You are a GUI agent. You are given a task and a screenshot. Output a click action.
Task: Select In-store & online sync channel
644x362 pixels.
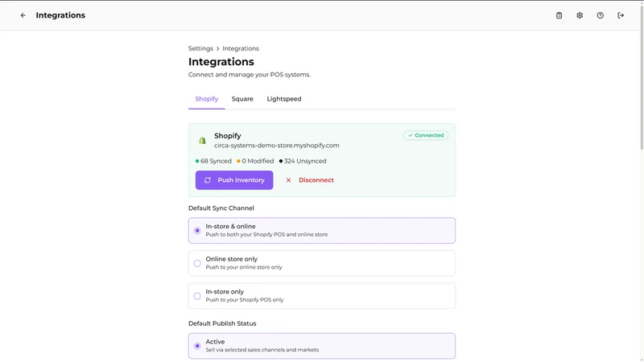[x=321, y=230]
